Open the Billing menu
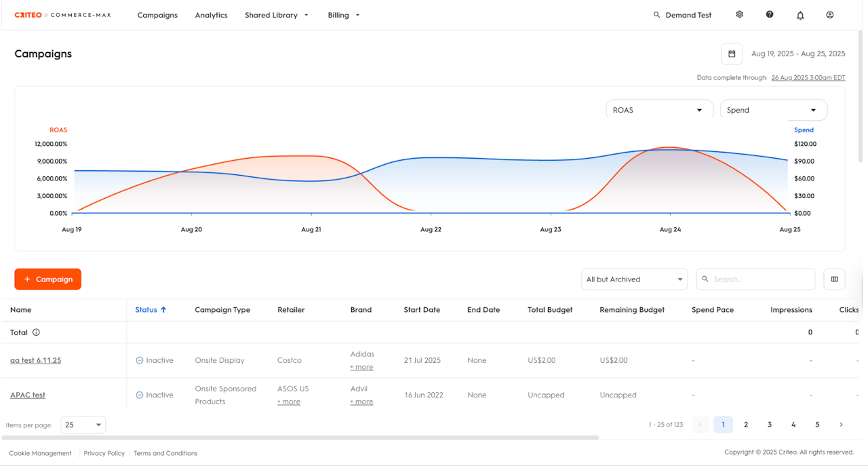This screenshot has width=868, height=466. point(343,15)
